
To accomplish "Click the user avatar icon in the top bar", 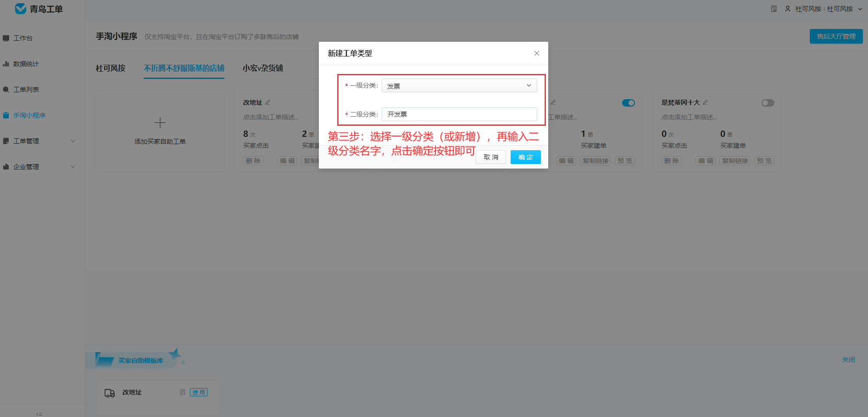I will tap(788, 9).
